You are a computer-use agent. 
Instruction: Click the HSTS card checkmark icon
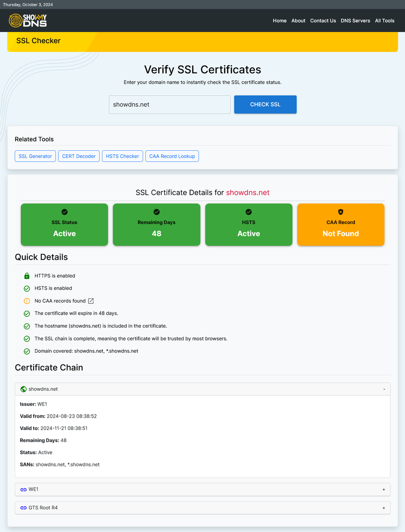249,212
